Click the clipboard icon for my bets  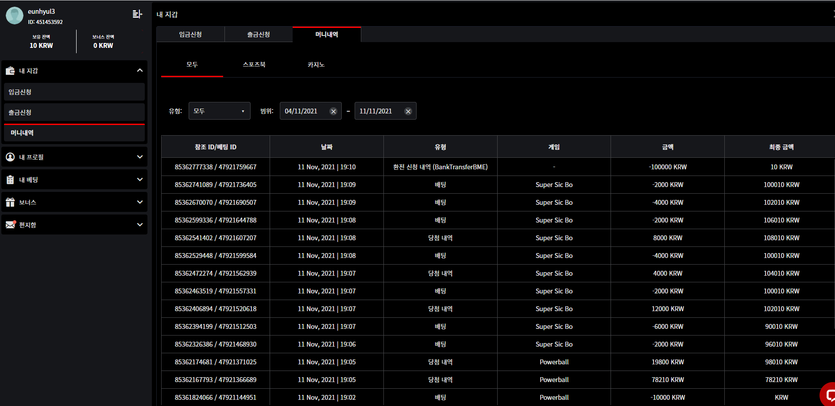[10, 180]
